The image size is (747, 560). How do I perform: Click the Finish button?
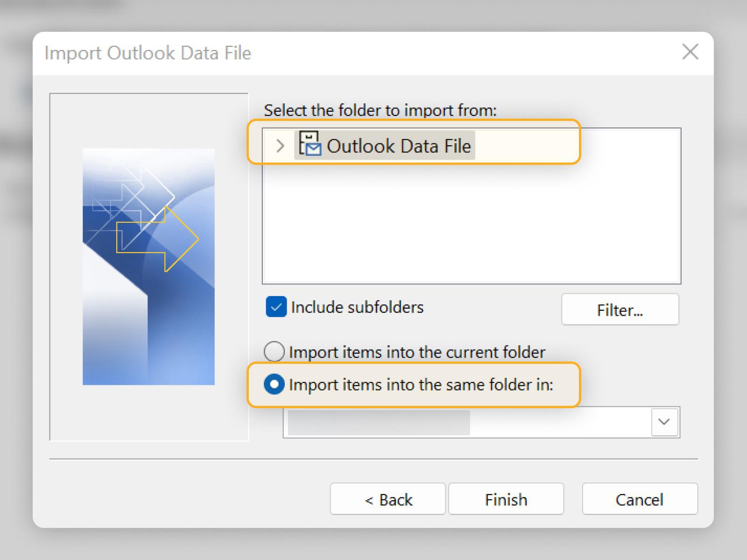(x=506, y=499)
